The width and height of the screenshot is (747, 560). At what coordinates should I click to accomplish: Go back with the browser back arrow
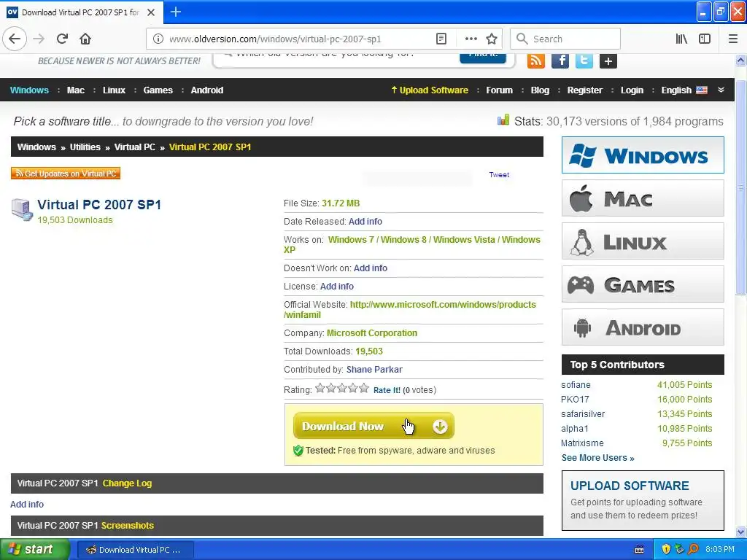coord(15,39)
